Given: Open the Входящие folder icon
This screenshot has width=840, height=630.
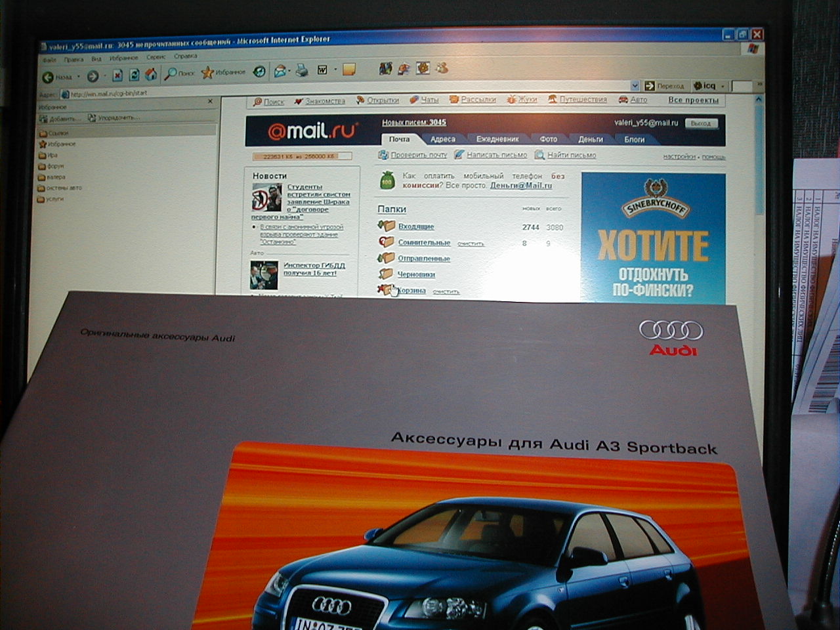Looking at the screenshot, I should (387, 226).
